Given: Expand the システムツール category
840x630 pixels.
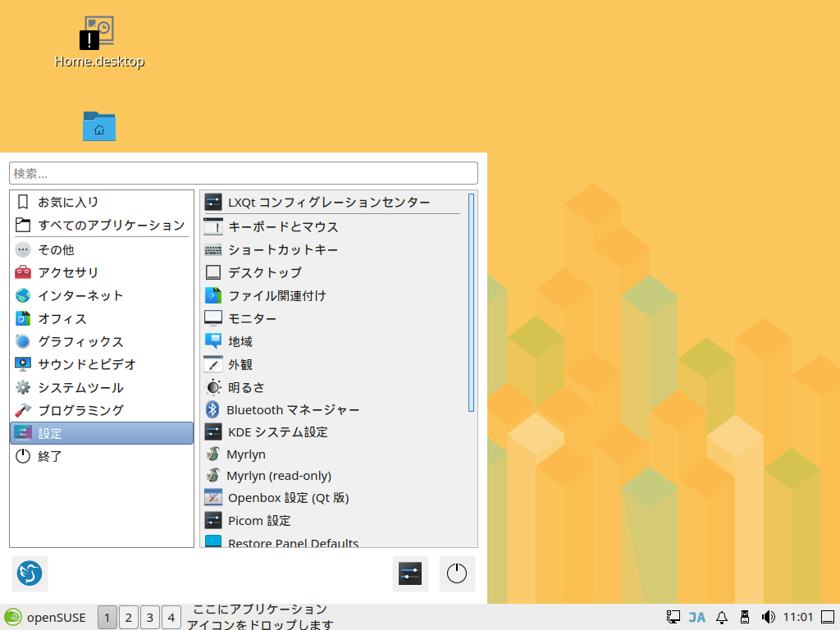Looking at the screenshot, I should 80,387.
